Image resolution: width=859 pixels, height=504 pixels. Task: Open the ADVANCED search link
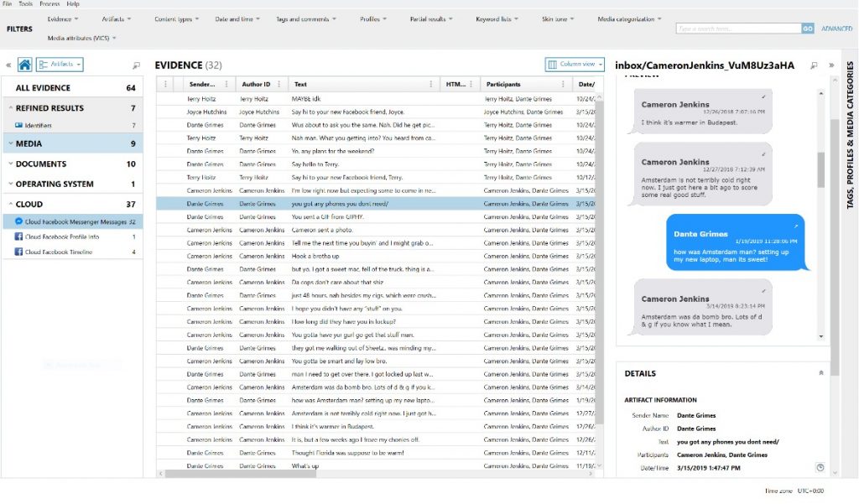click(x=836, y=29)
